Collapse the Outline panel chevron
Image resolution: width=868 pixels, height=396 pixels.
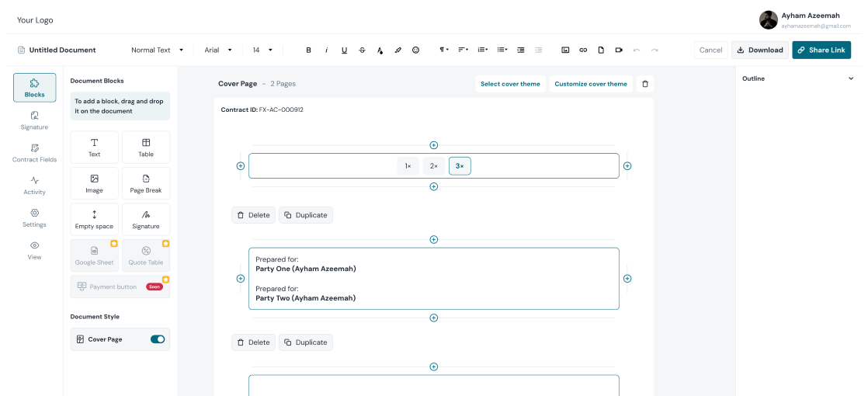pos(851,78)
